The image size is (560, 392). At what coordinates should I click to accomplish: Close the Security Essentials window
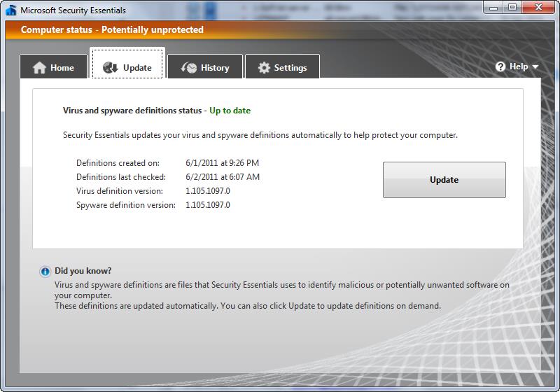[538, 8]
